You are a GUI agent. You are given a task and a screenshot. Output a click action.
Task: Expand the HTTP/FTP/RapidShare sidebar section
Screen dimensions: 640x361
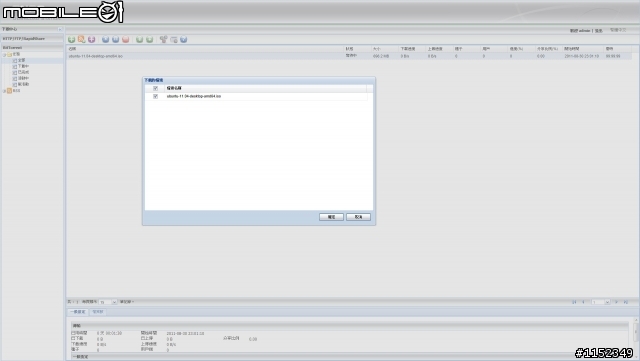[x=32, y=38]
